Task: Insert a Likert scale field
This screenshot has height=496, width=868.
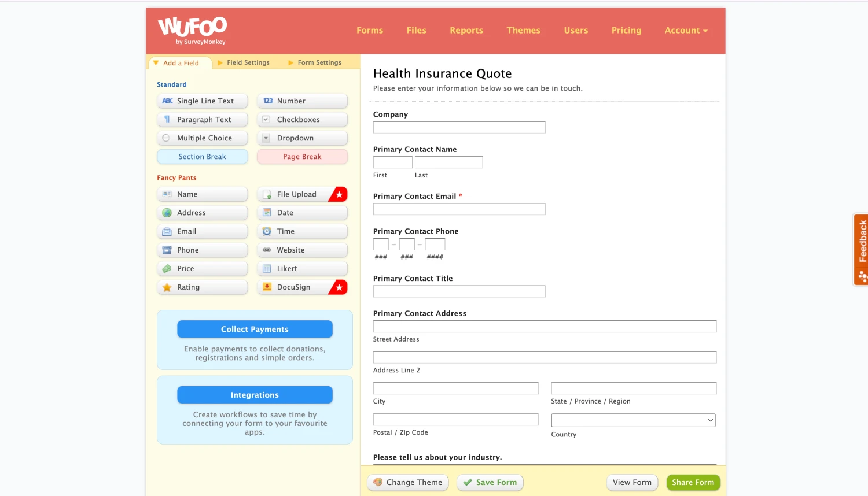Action: click(x=301, y=269)
